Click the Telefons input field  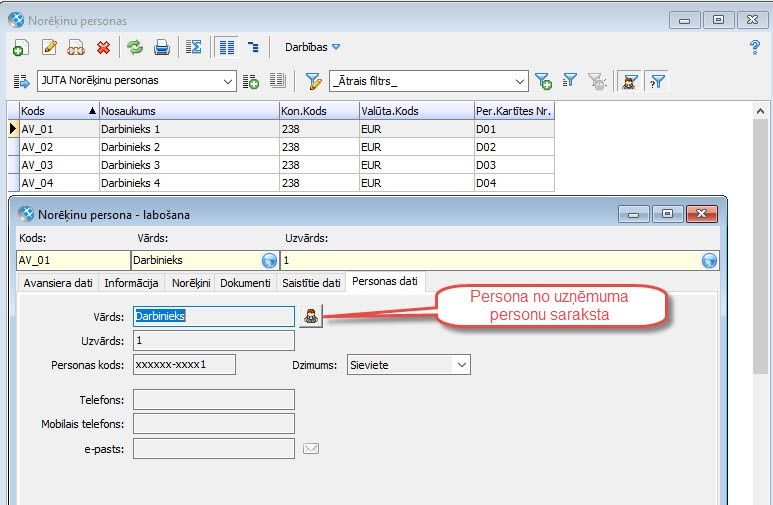pyautogui.click(x=214, y=399)
